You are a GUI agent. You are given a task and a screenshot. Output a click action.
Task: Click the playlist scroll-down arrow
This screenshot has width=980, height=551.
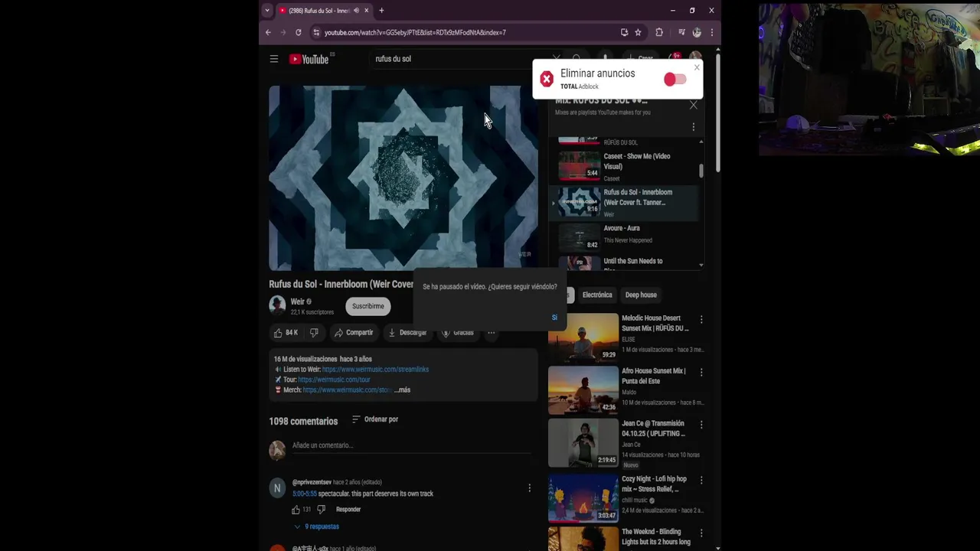(x=701, y=265)
